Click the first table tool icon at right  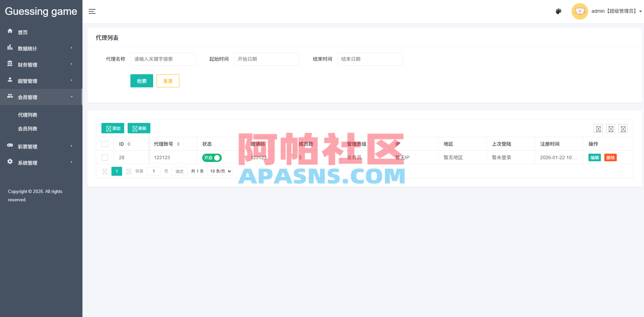pos(598,129)
